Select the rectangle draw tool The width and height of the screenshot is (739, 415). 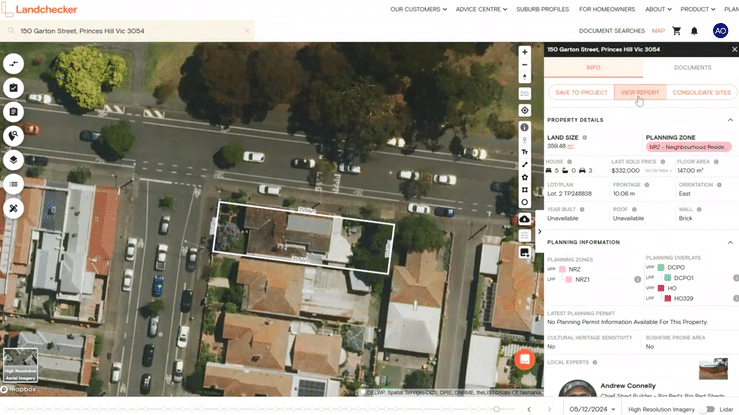coord(525,190)
